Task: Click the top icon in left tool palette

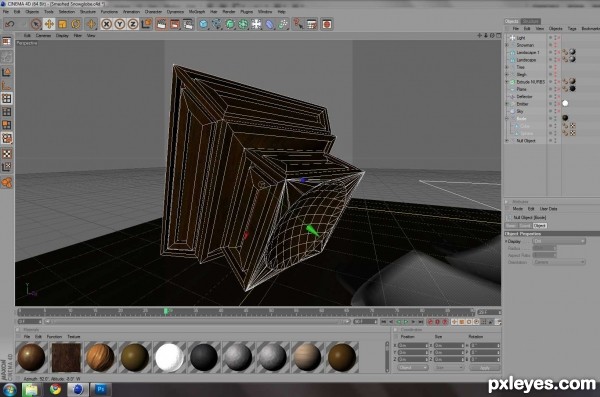Action: [7, 41]
